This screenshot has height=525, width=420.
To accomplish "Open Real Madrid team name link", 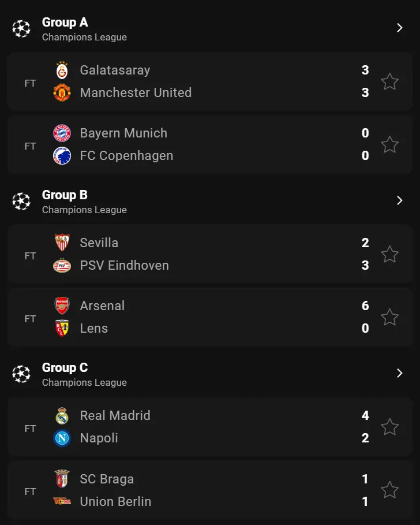I will (x=115, y=415).
